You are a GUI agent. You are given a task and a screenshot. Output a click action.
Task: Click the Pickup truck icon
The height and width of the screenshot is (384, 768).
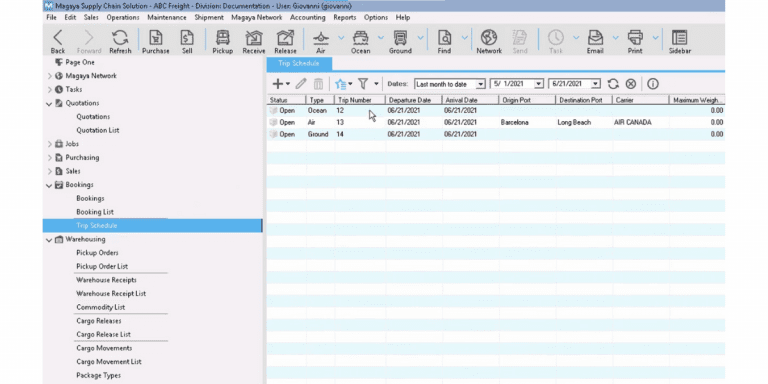[x=222, y=41]
